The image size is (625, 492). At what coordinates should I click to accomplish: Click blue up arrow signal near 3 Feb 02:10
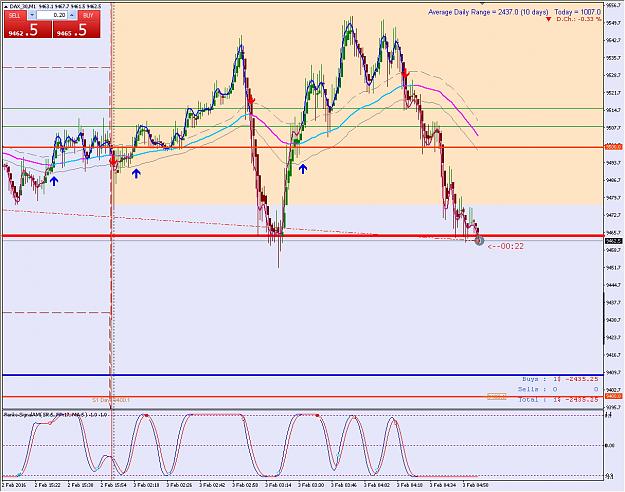(x=136, y=173)
